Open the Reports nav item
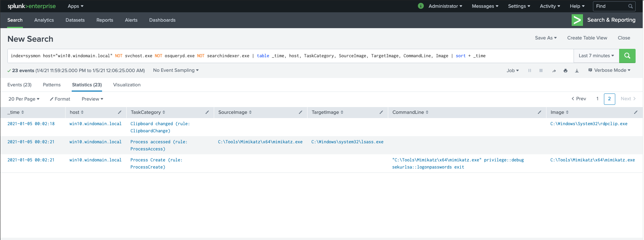The width and height of the screenshot is (644, 240). point(105,20)
